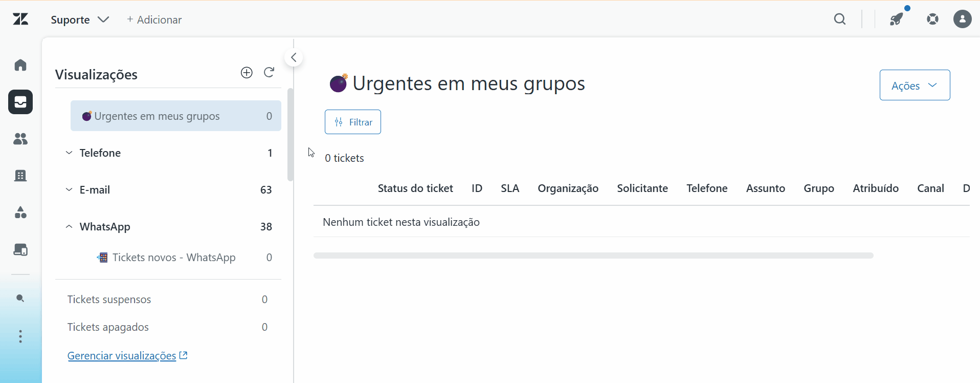The width and height of the screenshot is (980, 383).
Task: Open the user profile avatar
Action: (x=963, y=19)
